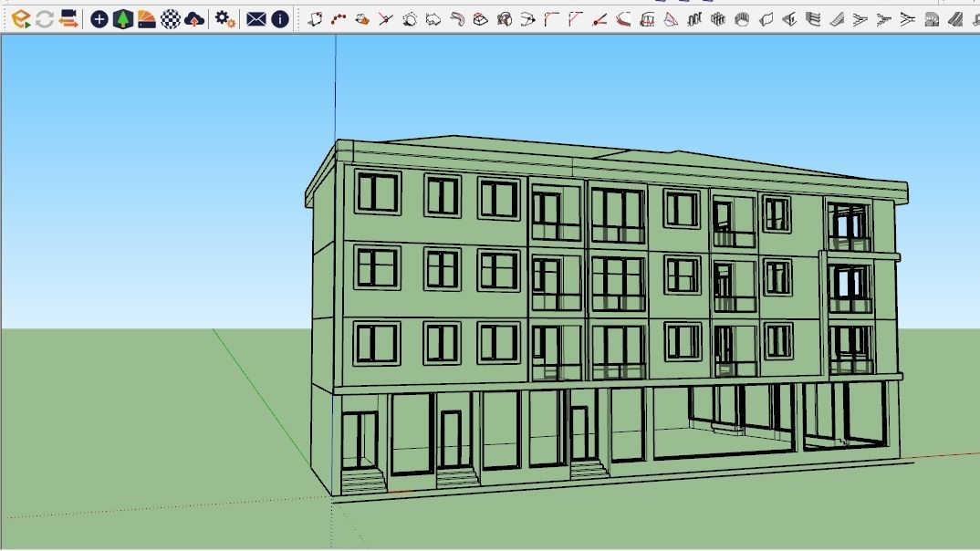This screenshot has height=551, width=980.
Task: Start Enscape with the orange logo icon
Action: [x=21, y=19]
